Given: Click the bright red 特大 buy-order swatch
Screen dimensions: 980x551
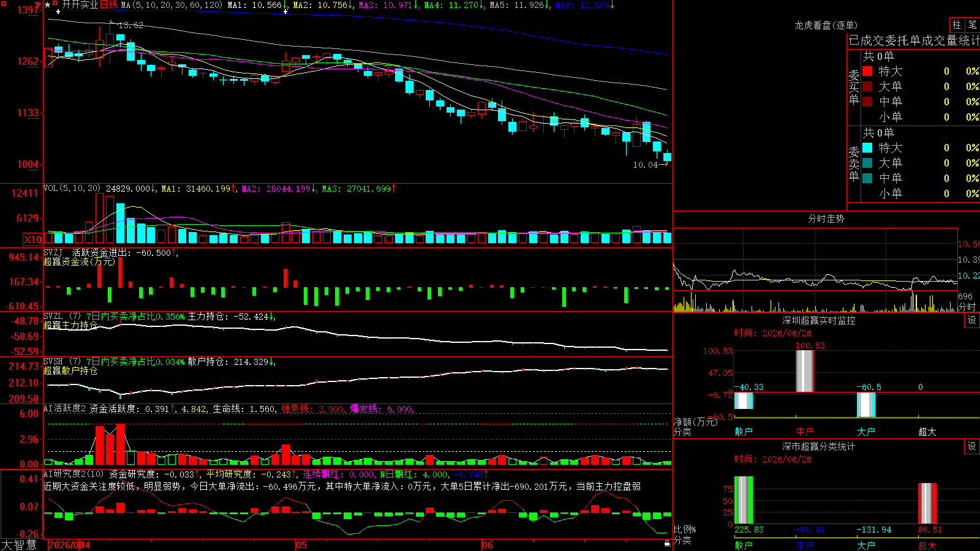Looking at the screenshot, I should pyautogui.click(x=867, y=71).
